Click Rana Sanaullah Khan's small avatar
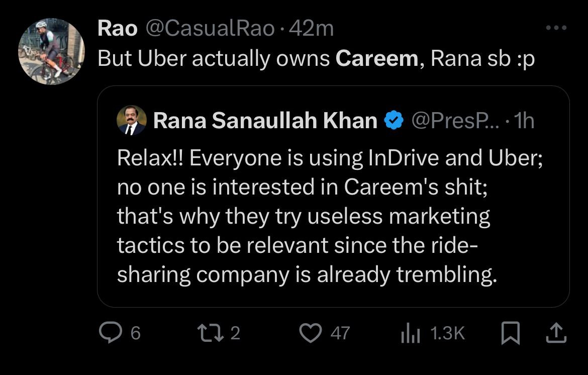588x375 pixels. coord(131,120)
